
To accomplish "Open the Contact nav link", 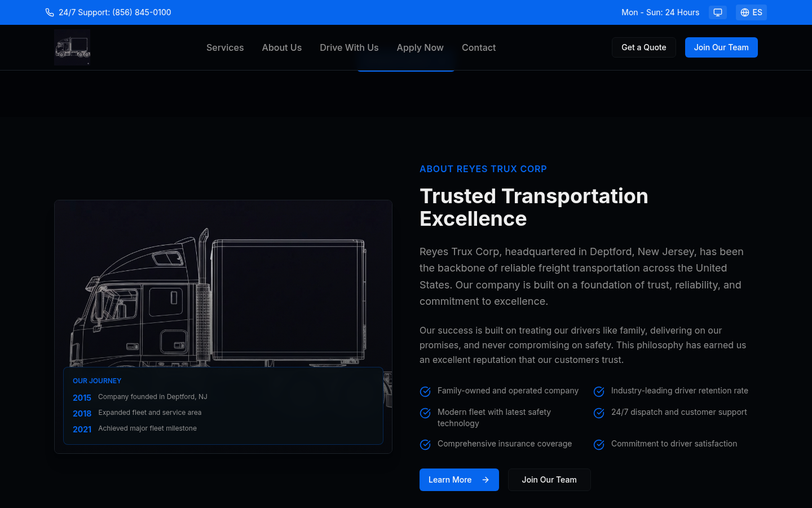I will pyautogui.click(x=478, y=47).
